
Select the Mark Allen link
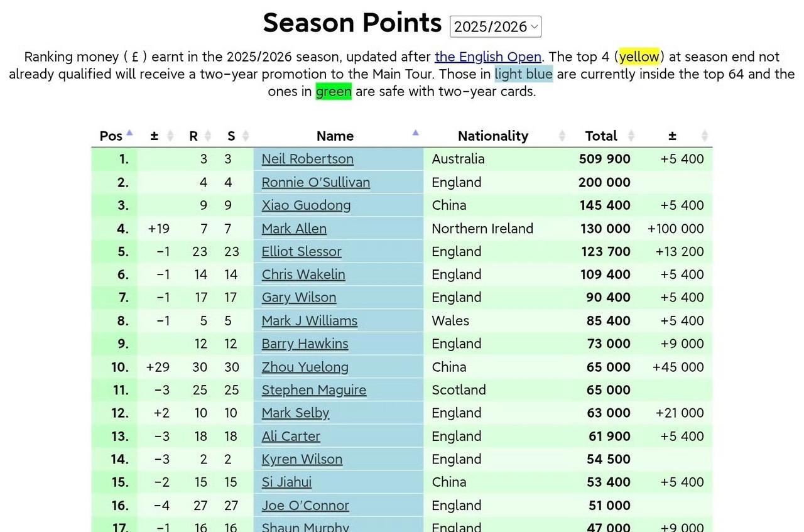tap(294, 229)
